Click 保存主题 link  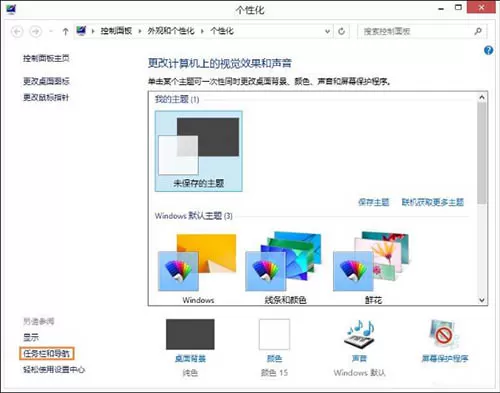373,202
